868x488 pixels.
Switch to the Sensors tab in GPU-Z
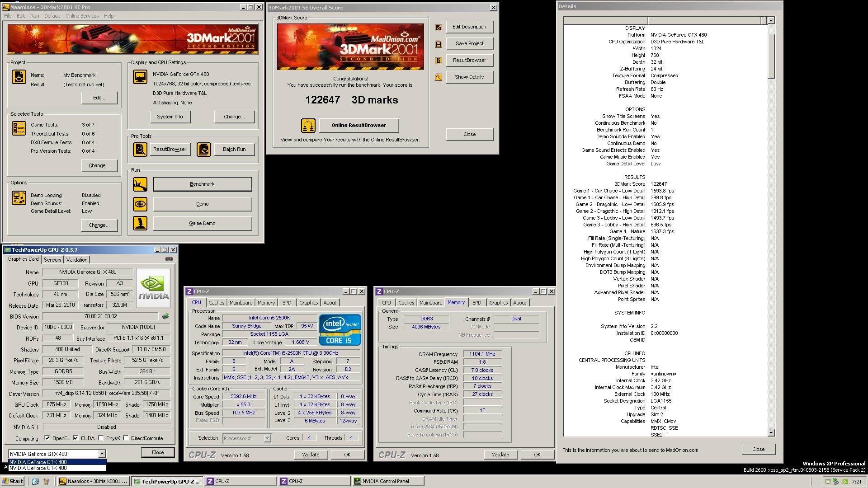pos(52,260)
